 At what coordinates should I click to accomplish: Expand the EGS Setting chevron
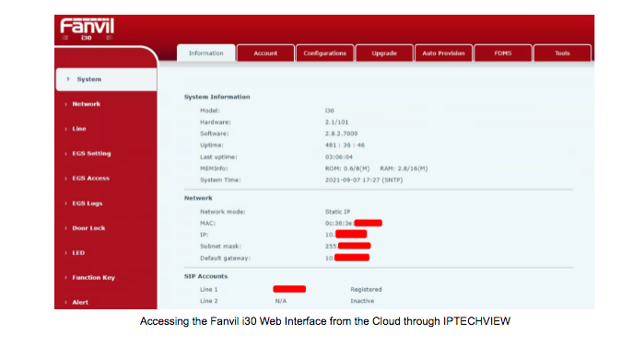(x=65, y=154)
